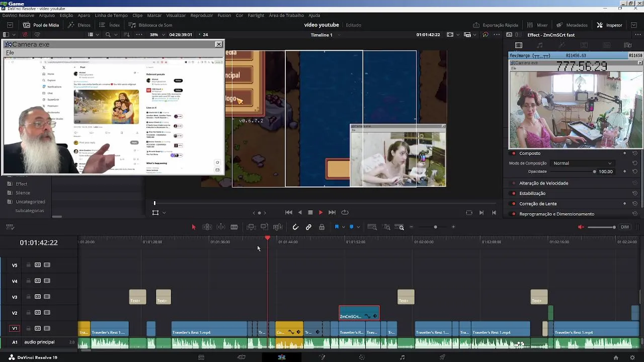Toggle the Inspetor panel
Screen dimensions: 644x362
point(609,25)
